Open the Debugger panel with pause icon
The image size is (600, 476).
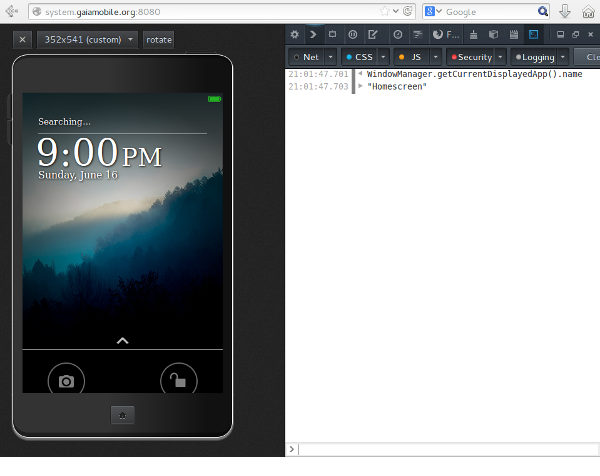click(x=352, y=34)
